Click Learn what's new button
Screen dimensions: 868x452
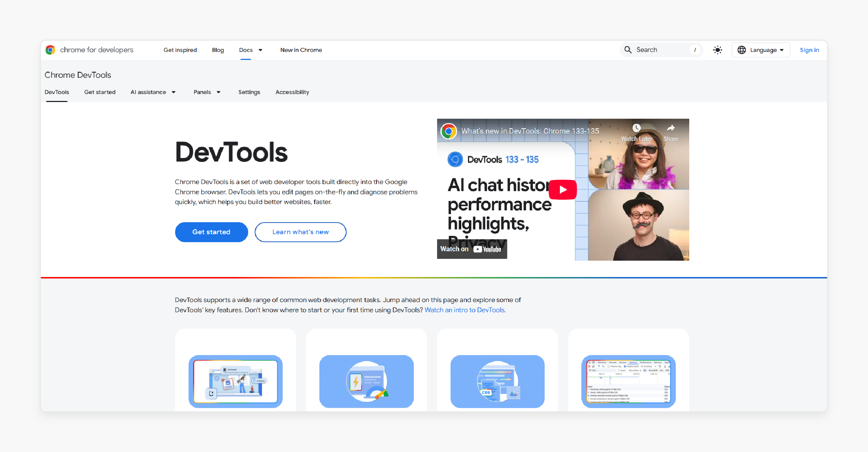300,232
